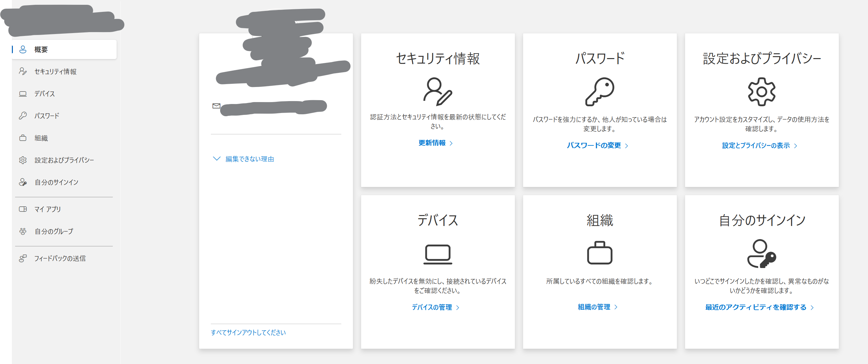Viewport: 868px width, 364px height.
Task: Click the laptop icon beside デバイス in sidebar
Action: point(22,94)
